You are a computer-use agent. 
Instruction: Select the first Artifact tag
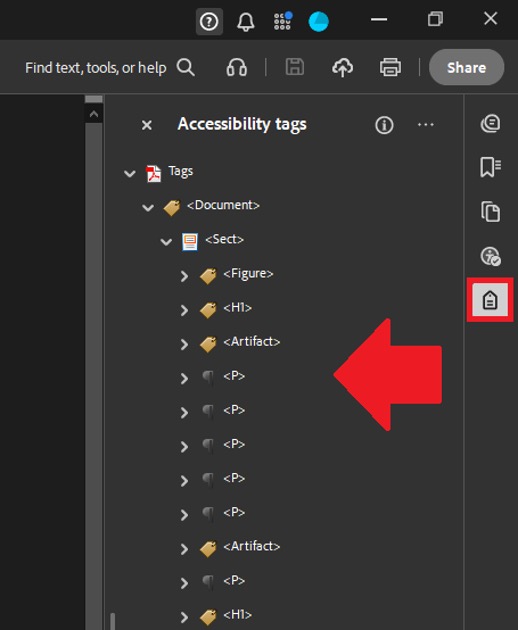[252, 342]
